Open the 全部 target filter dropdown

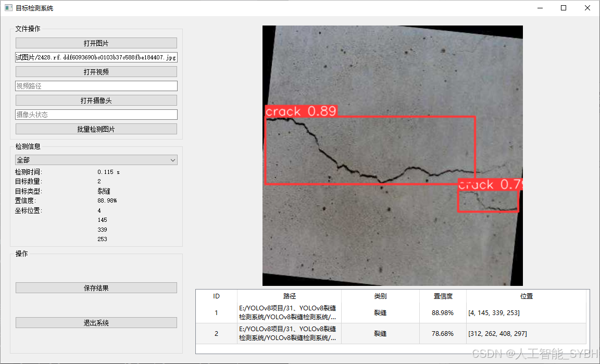(x=96, y=160)
